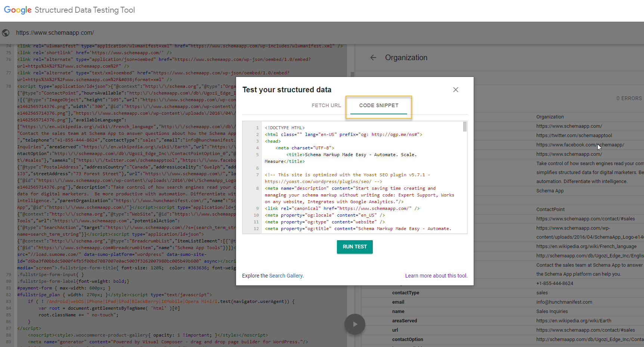
Task: Click the 0 ERRORS indicator
Action: (x=629, y=98)
